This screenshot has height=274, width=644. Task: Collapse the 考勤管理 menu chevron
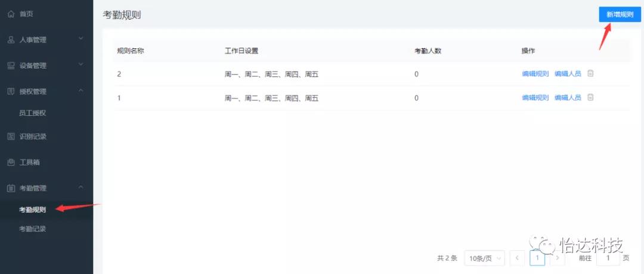81,187
